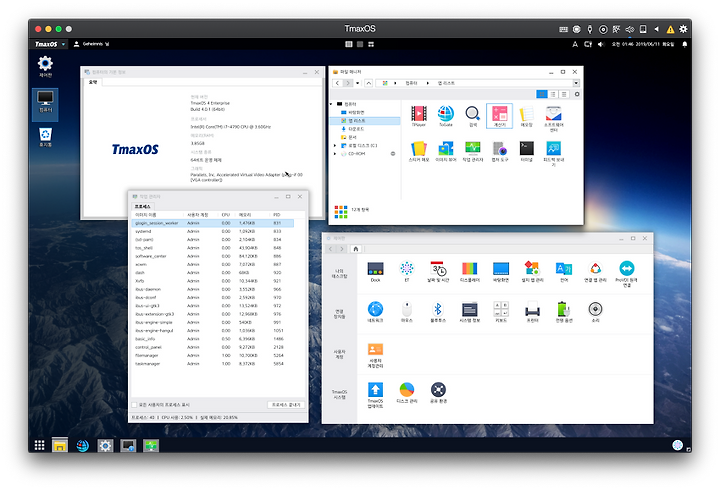This screenshot has height=490, width=720.
Task: Open the TmaxOS update icon
Action: tap(375, 390)
